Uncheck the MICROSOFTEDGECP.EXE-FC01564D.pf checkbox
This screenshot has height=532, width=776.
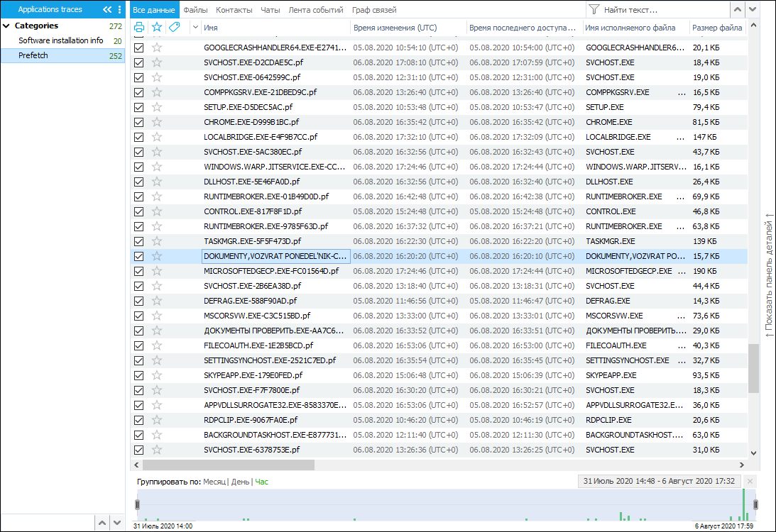click(139, 271)
